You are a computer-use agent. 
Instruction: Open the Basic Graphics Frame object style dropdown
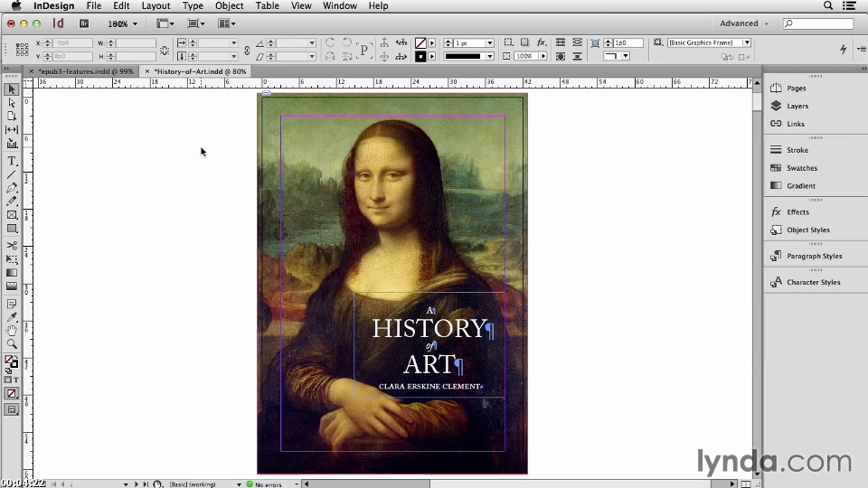746,42
